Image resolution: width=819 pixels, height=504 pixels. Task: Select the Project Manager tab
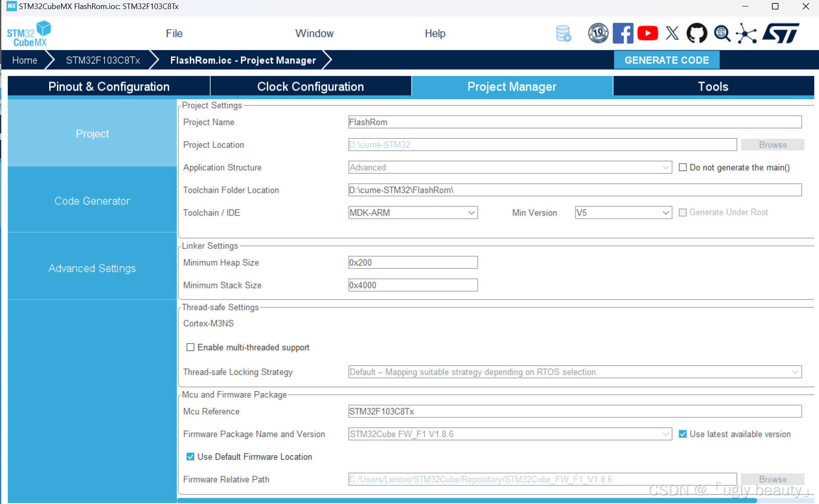[512, 86]
